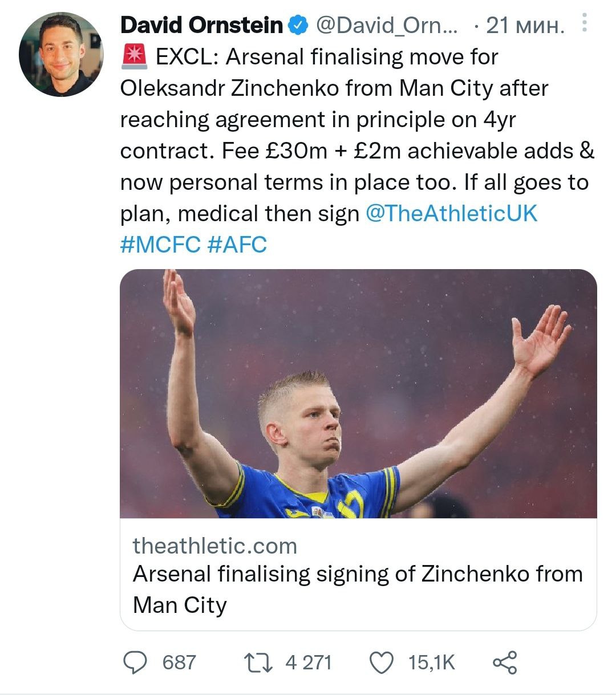Open the #AFC hashtag
Screen dimensions: 616x695
point(237,245)
